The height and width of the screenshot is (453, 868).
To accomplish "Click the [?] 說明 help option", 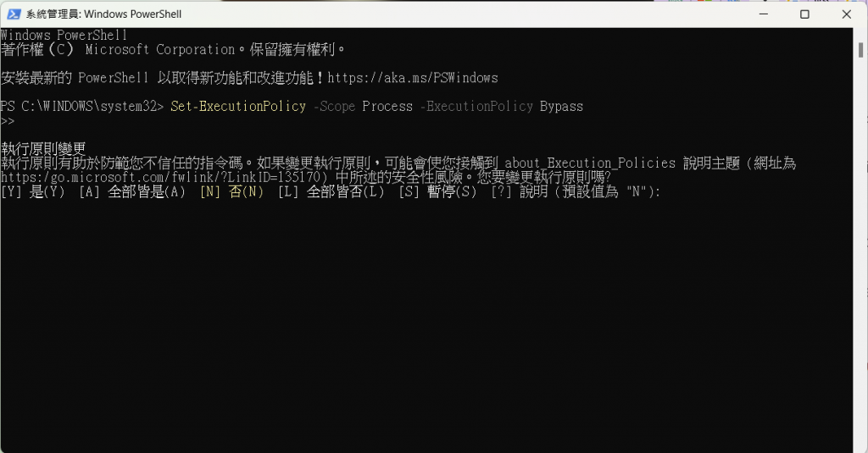I will [520, 192].
